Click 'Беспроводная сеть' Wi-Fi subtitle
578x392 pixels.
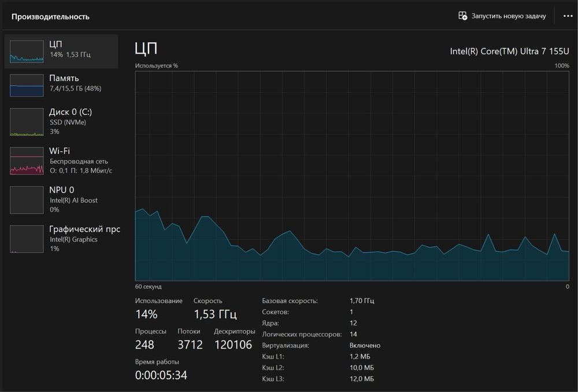(x=79, y=161)
